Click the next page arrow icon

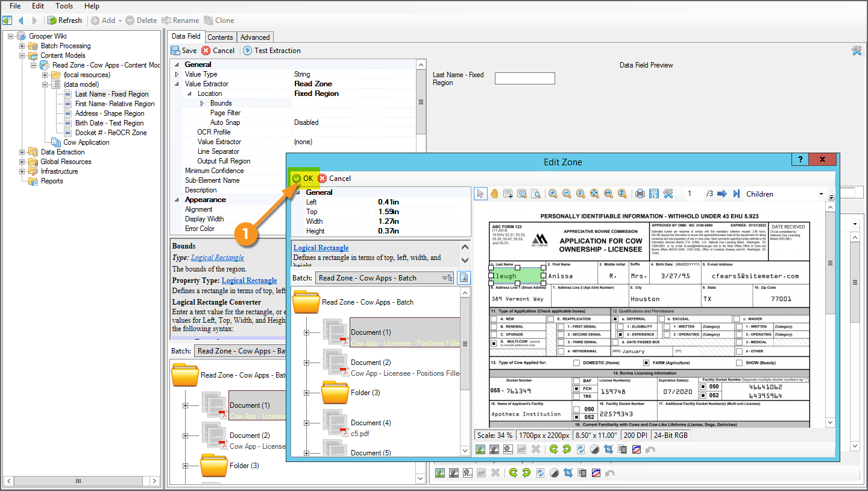pyautogui.click(x=722, y=194)
